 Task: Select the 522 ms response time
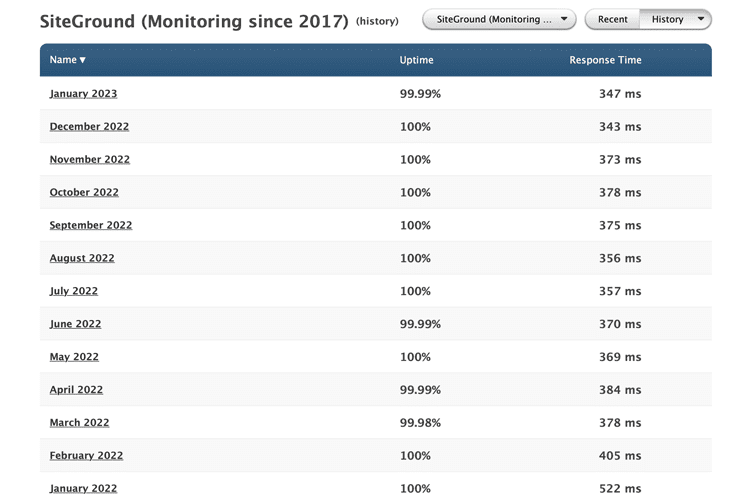tap(620, 489)
